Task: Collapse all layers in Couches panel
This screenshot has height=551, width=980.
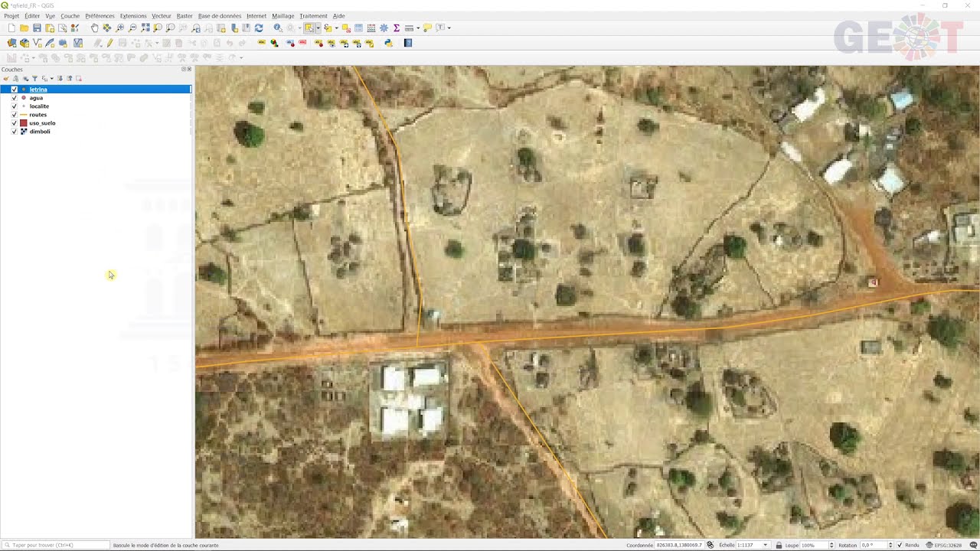Action: tap(69, 79)
